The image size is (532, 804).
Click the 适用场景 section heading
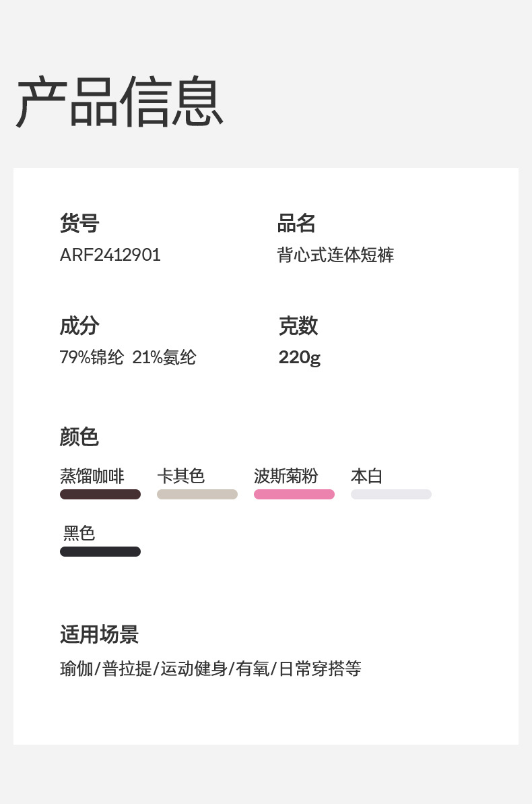[x=99, y=634]
